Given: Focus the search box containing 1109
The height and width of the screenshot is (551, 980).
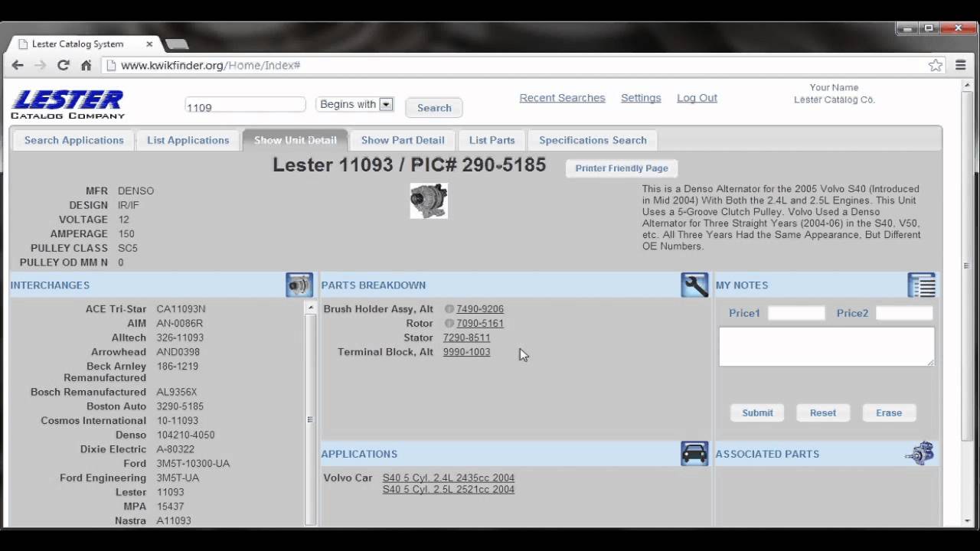Looking at the screenshot, I should point(245,106).
